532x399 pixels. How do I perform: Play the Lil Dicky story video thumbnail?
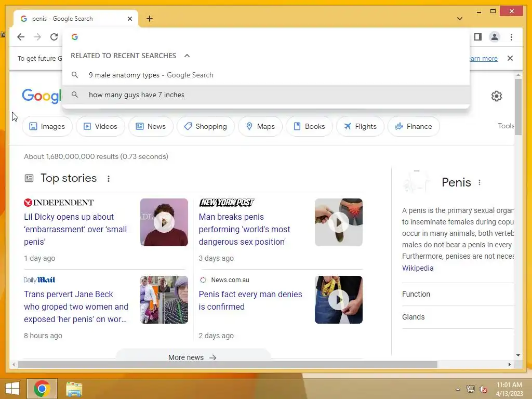click(x=164, y=222)
